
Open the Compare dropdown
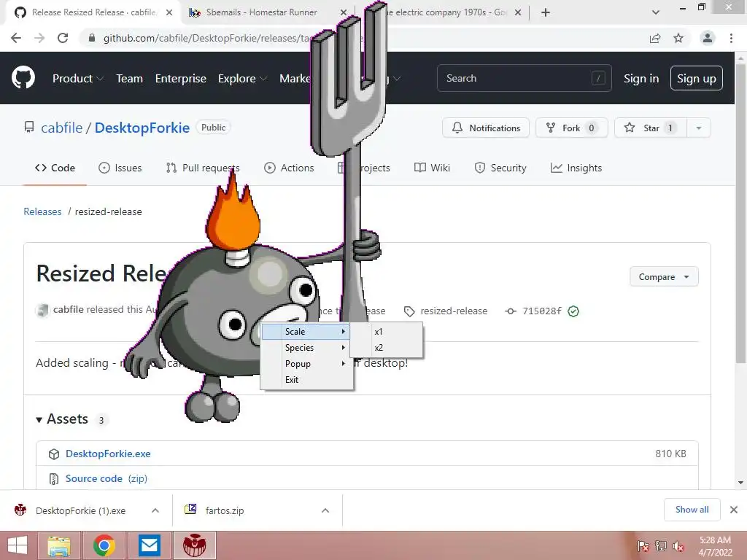pyautogui.click(x=664, y=276)
